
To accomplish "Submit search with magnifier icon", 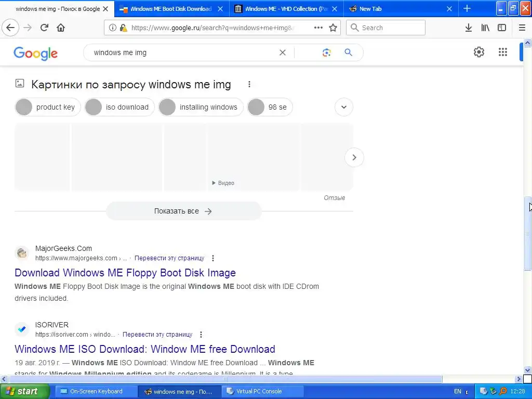I will [x=349, y=52].
